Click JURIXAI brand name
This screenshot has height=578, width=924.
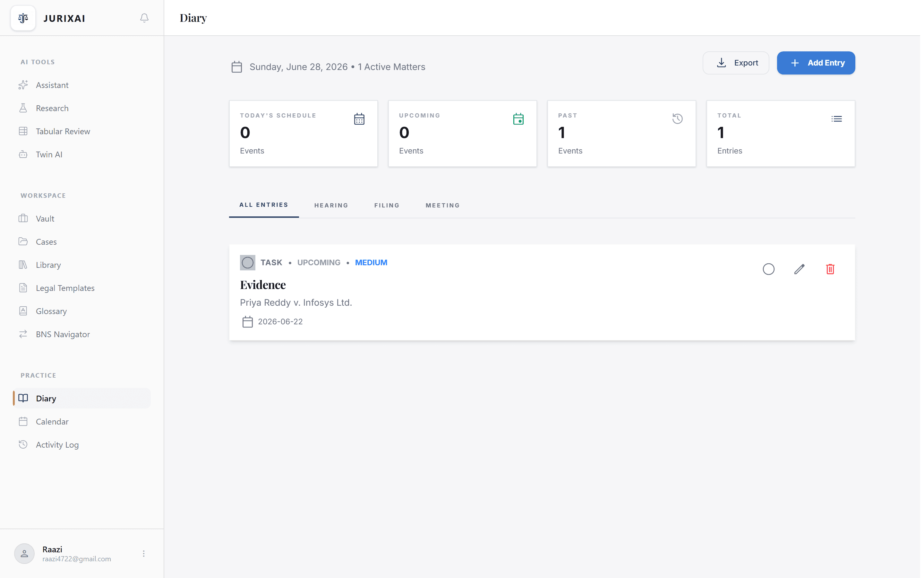tap(64, 18)
